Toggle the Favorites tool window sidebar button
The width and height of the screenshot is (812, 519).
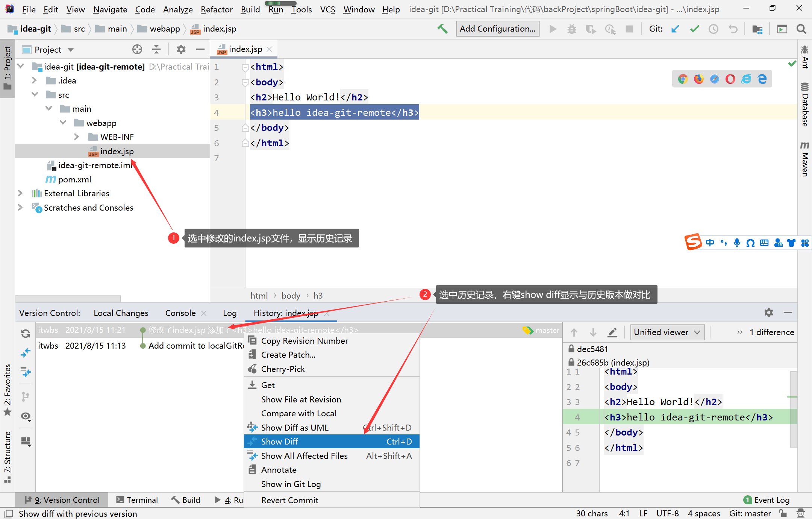tap(7, 390)
